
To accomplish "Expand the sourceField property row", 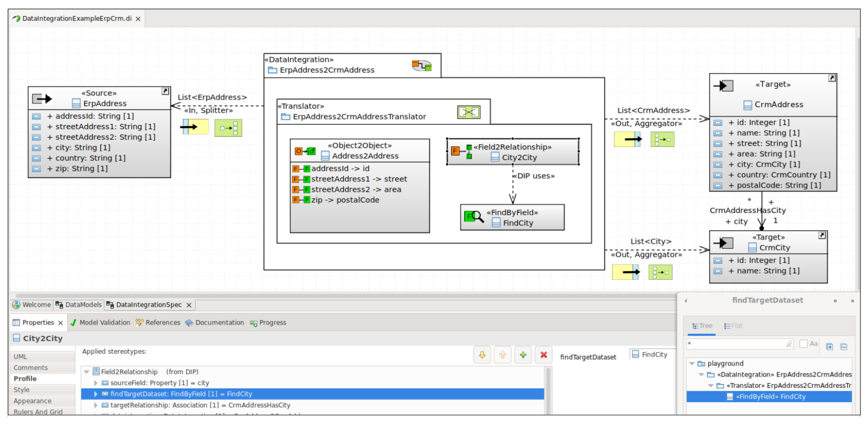I will coord(96,383).
